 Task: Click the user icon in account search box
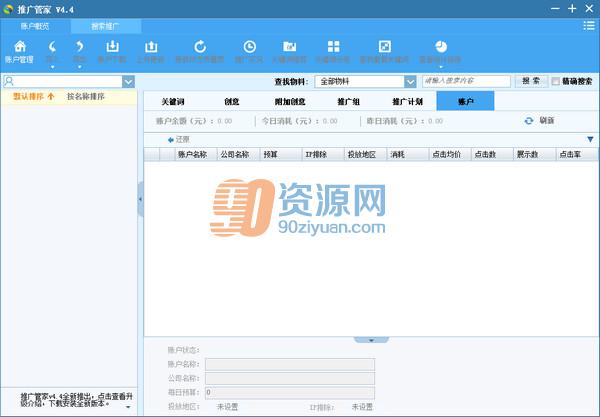coord(9,81)
